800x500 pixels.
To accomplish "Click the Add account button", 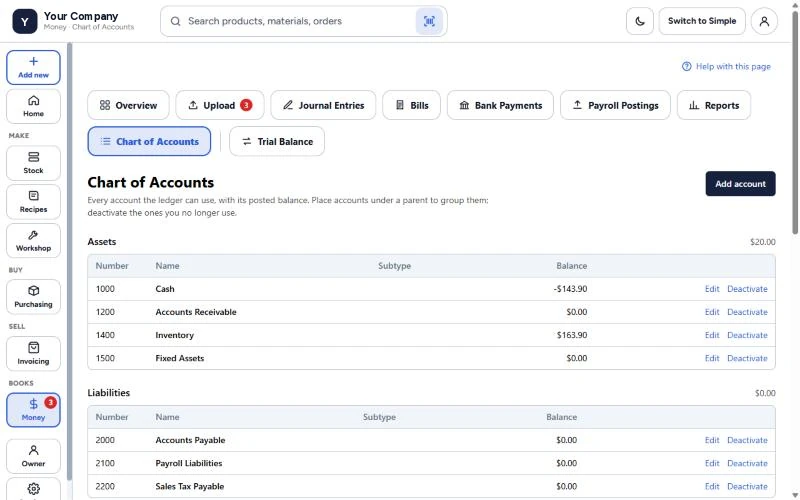I will click(740, 184).
